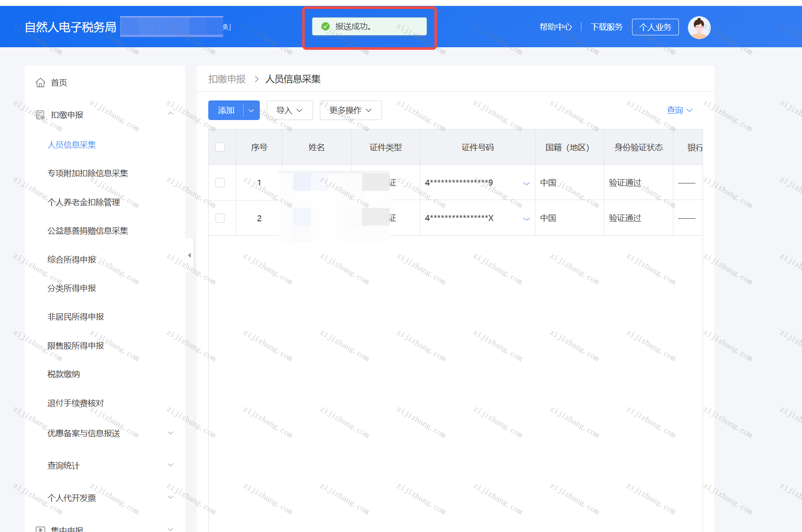
Task: Open the 更多操作 dropdown
Action: [351, 110]
